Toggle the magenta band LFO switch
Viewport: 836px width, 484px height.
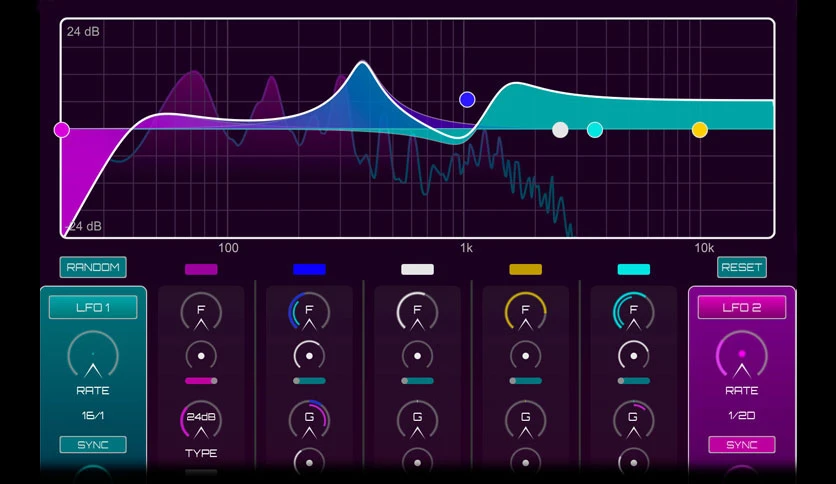[201, 381]
